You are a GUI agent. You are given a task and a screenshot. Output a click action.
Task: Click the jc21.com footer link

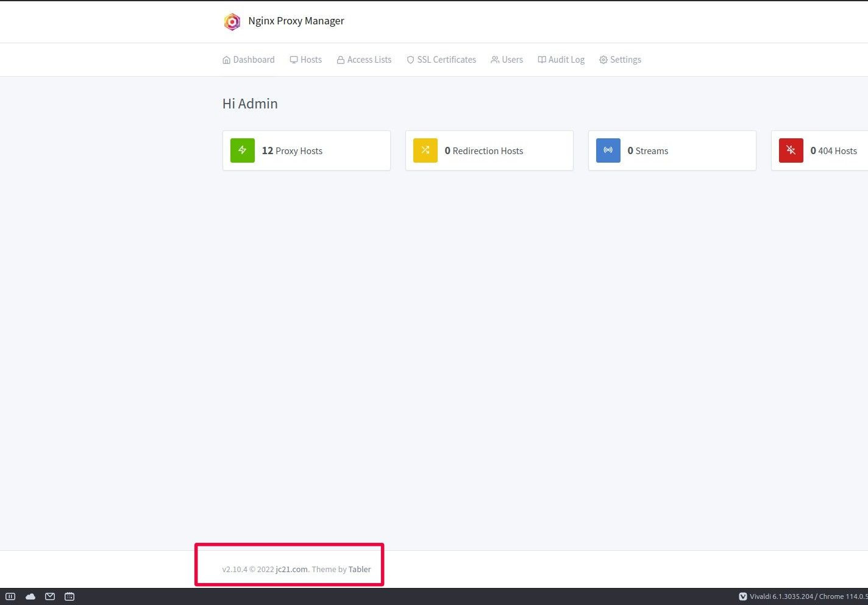pyautogui.click(x=291, y=570)
